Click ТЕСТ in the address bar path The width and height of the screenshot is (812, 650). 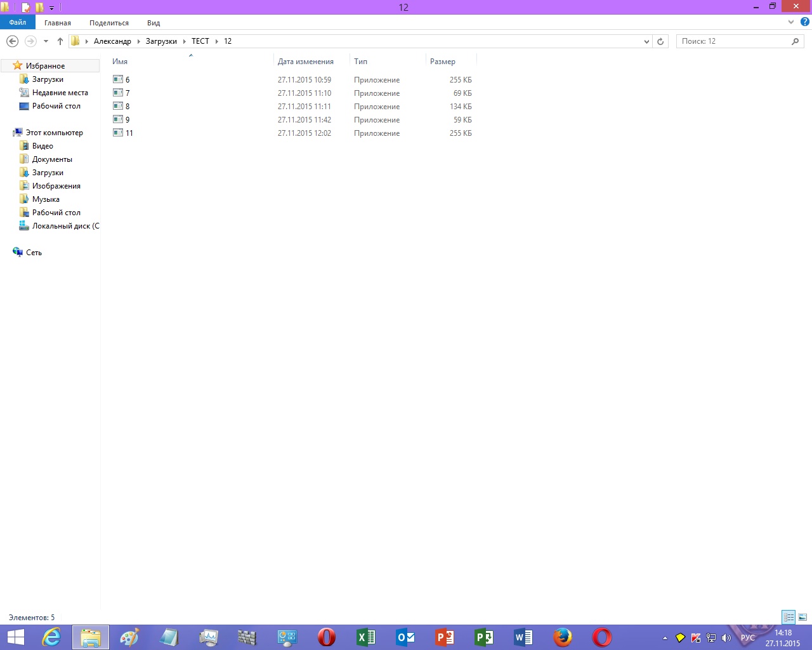coord(200,41)
